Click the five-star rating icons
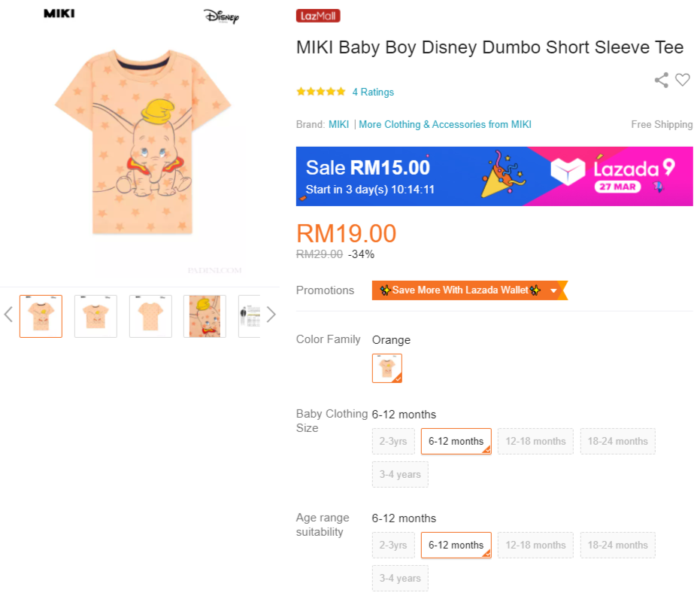 pyautogui.click(x=321, y=92)
